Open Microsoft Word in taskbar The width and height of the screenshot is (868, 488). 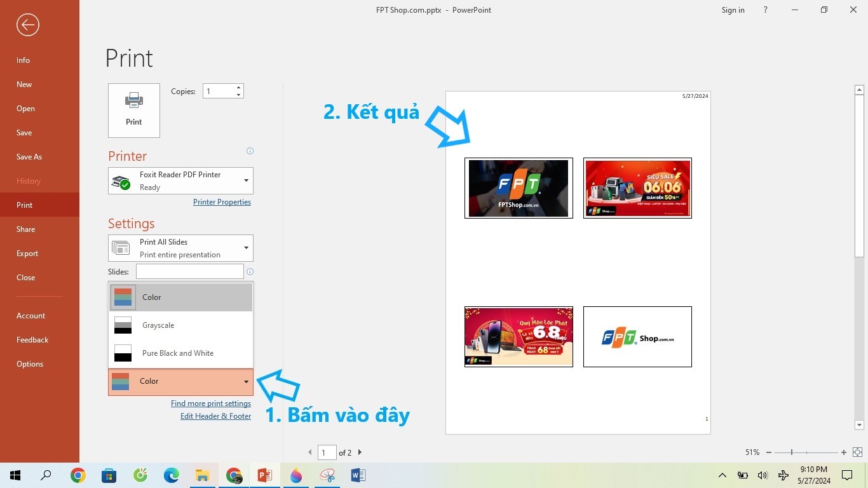click(358, 475)
